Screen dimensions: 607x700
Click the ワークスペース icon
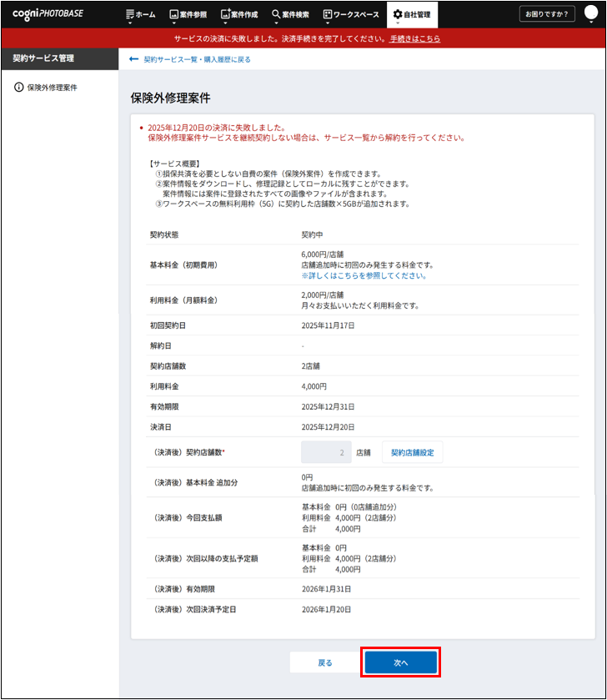coord(327,14)
